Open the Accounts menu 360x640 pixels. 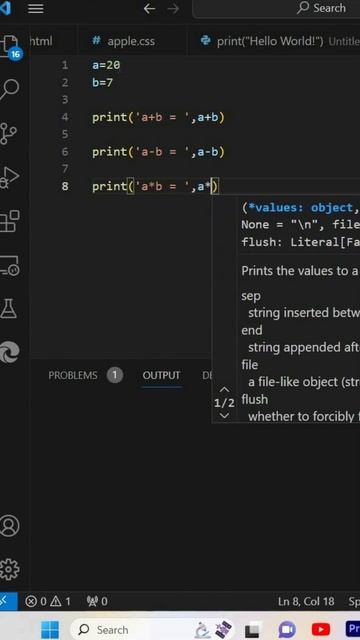[x=9, y=526]
